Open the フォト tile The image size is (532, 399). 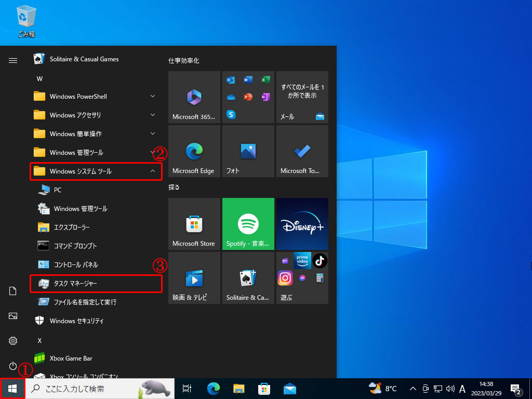pos(248,151)
